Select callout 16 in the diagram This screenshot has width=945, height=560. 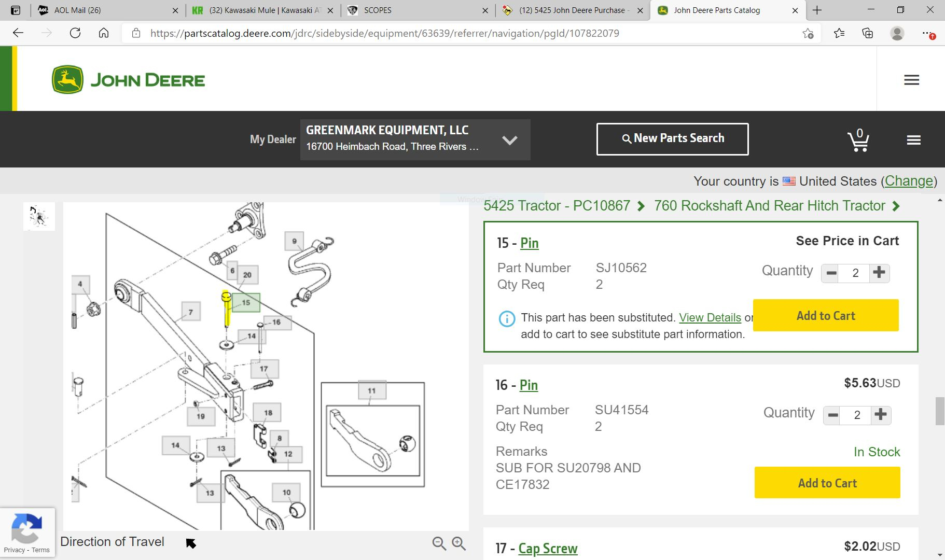click(276, 323)
